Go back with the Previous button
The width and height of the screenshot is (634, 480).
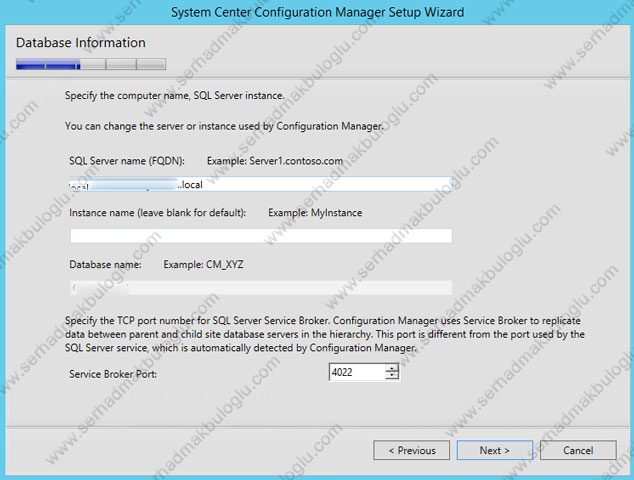412,450
